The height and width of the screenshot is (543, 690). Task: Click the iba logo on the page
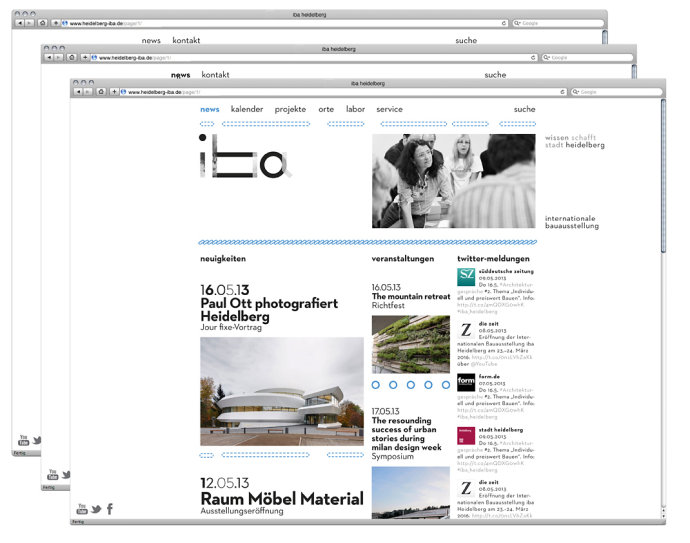tap(244, 156)
